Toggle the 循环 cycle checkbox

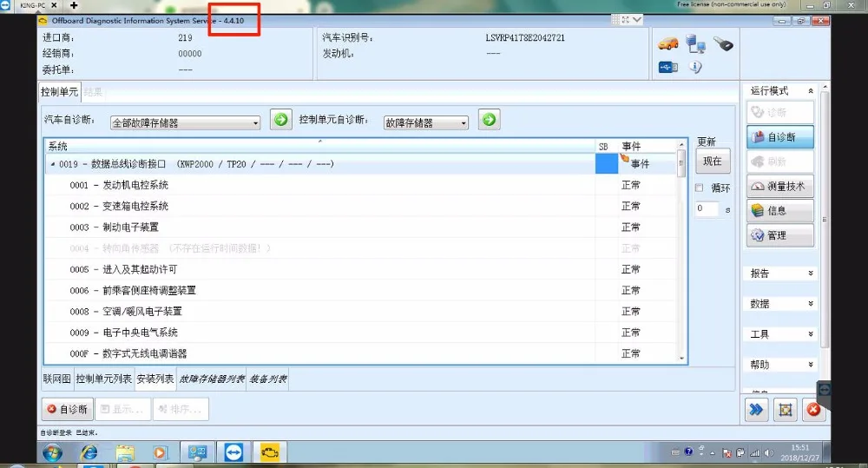pyautogui.click(x=699, y=188)
